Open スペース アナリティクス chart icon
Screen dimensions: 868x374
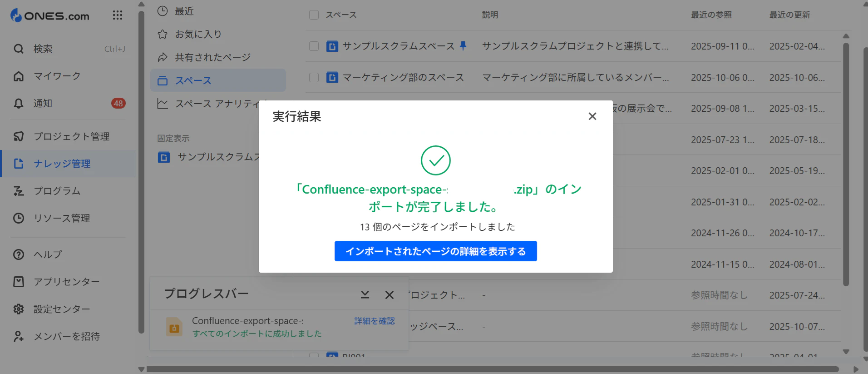163,104
